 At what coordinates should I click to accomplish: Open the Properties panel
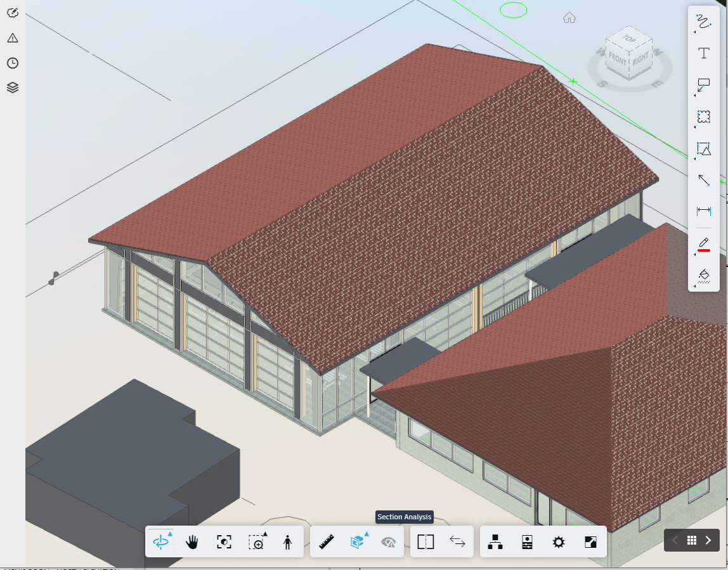(526, 542)
